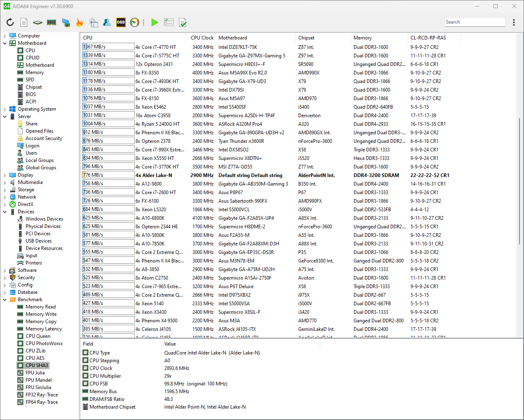Start benchmark with green play button
The width and height of the screenshot is (524, 420).
(x=155, y=22)
